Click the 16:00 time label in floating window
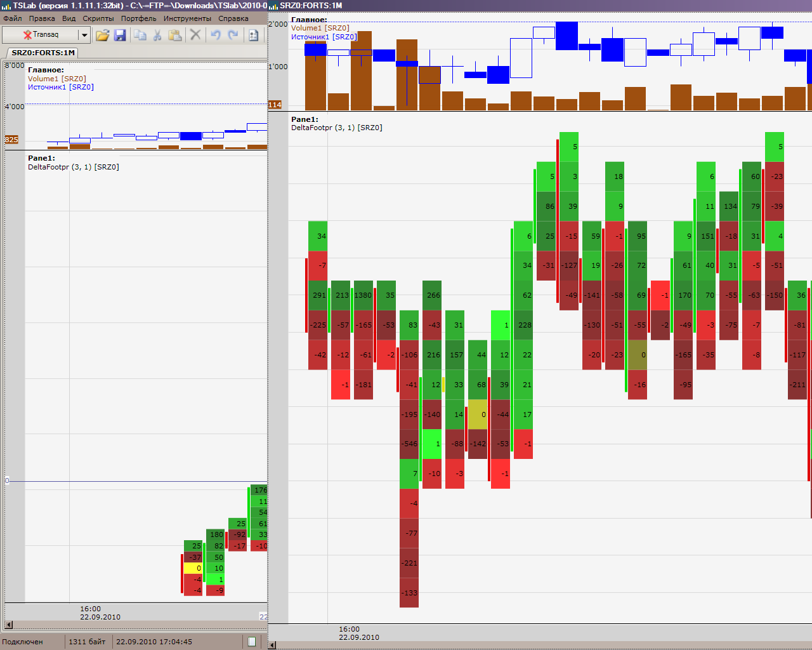This screenshot has width=812, height=650. tap(349, 629)
